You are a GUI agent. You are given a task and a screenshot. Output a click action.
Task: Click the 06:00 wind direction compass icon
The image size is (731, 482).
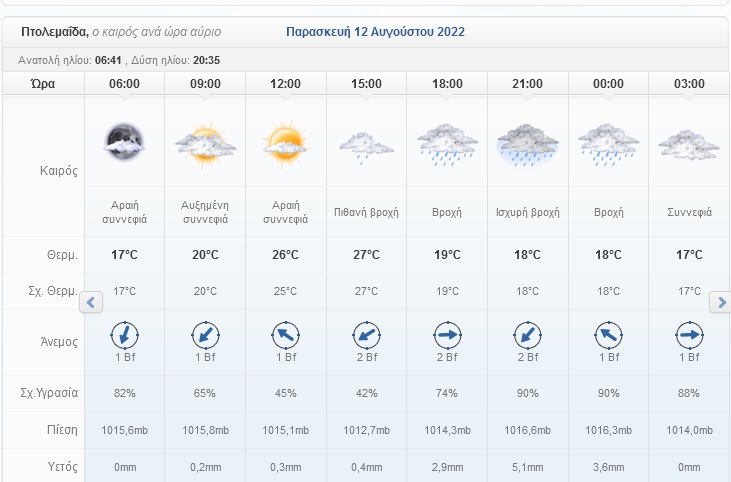[x=125, y=333]
